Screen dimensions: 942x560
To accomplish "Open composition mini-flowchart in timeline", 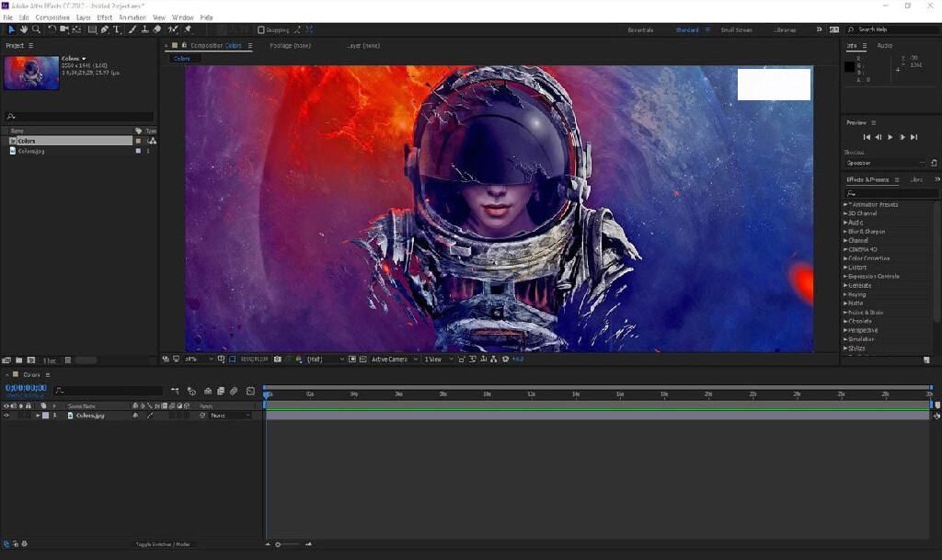I will click(175, 391).
